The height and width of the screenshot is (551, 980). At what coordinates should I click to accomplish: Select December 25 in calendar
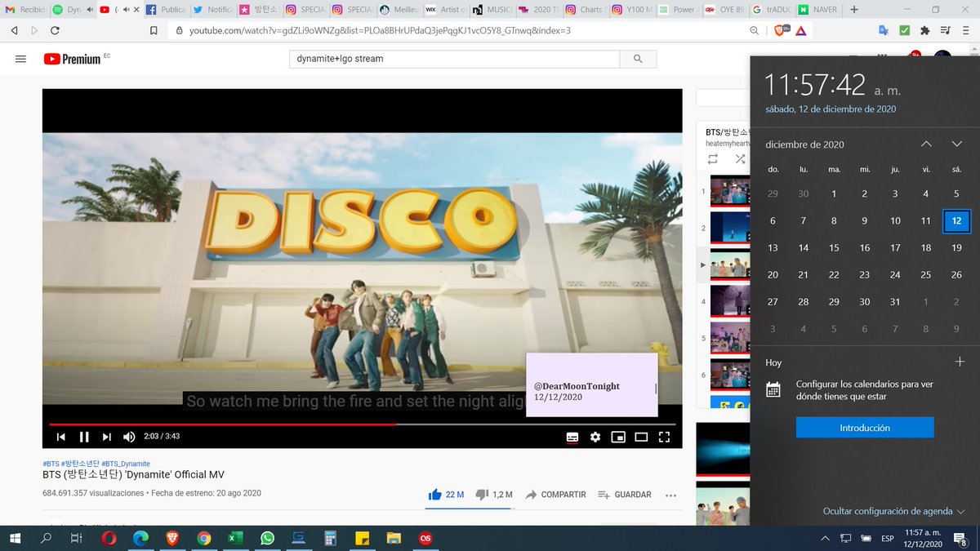tap(925, 274)
